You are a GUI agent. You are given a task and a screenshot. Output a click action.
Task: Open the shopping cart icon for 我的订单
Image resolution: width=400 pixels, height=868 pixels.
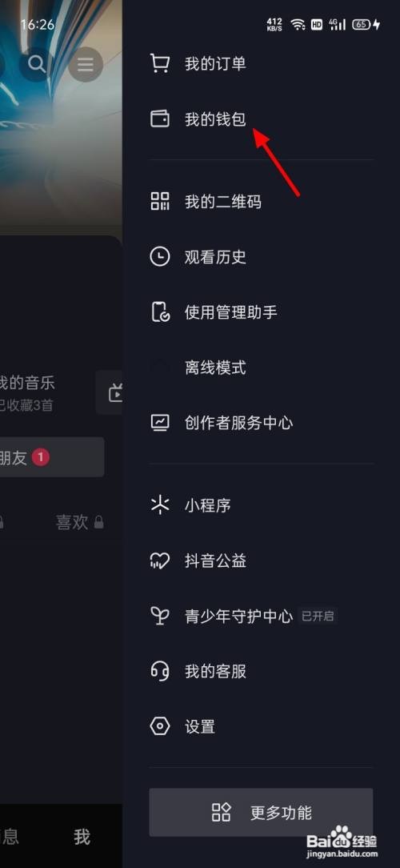click(x=160, y=64)
